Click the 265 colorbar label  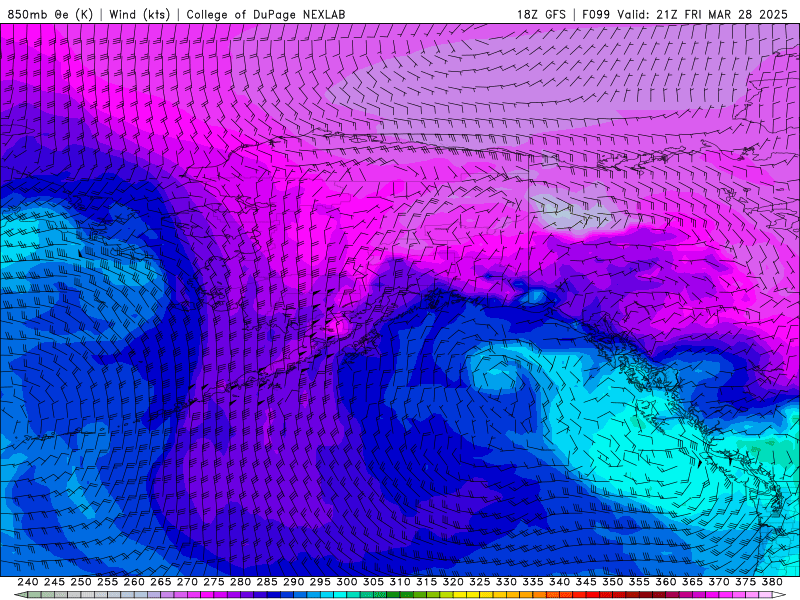point(160,582)
